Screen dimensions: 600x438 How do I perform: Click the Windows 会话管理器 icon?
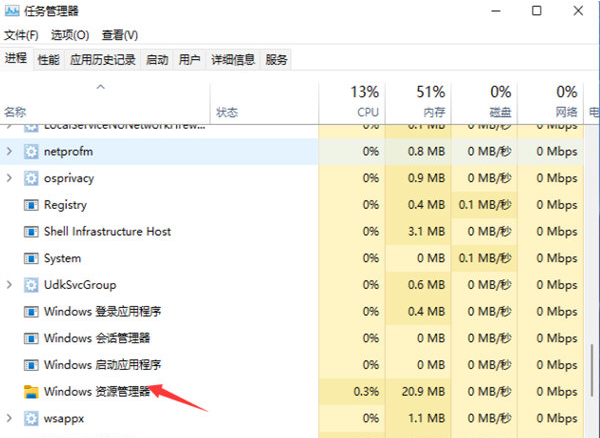(31, 339)
